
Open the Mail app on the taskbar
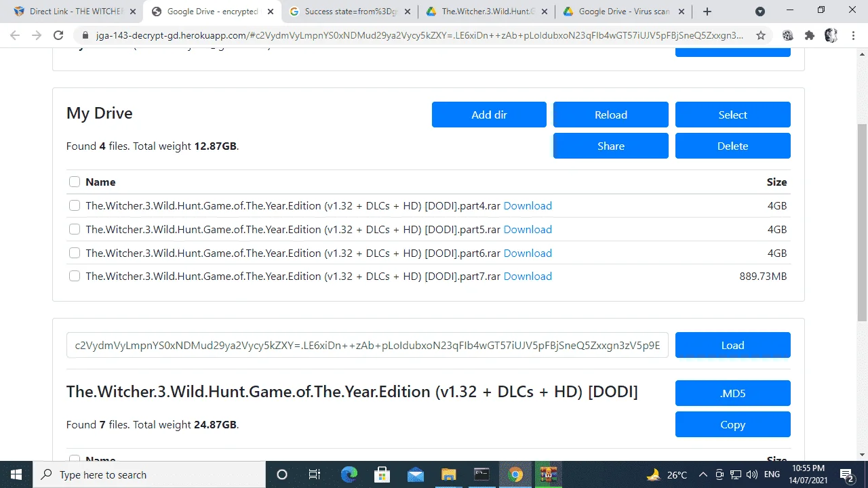(x=415, y=474)
